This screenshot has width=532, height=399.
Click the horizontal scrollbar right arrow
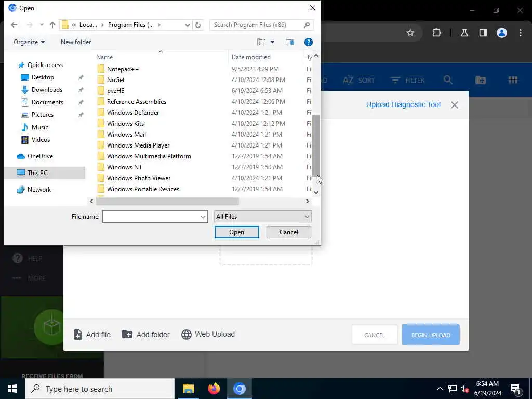click(308, 201)
